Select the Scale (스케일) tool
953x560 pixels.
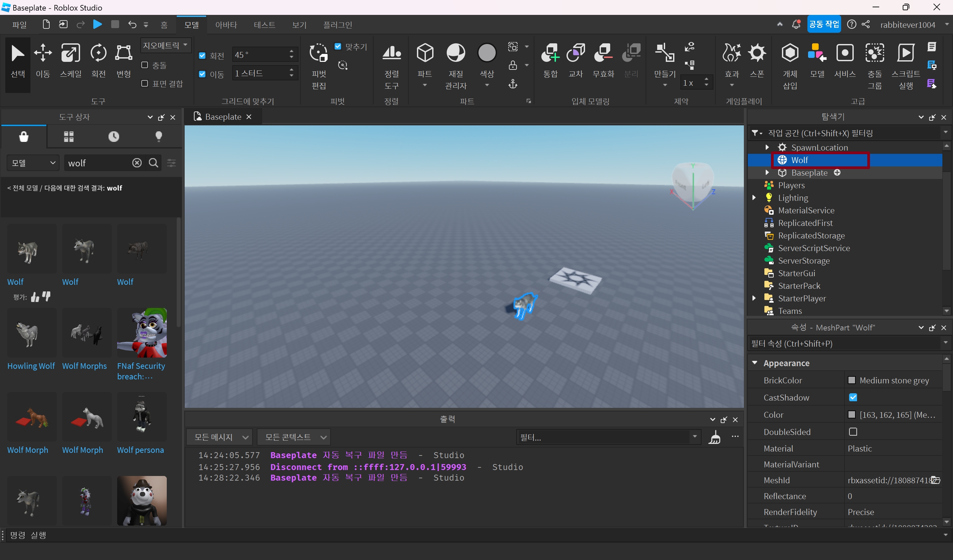70,54
